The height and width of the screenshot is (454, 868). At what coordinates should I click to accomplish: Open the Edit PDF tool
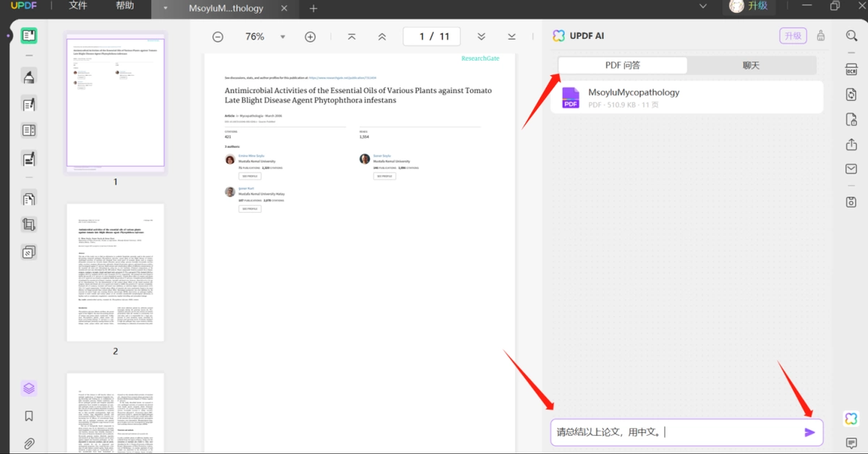click(x=29, y=105)
